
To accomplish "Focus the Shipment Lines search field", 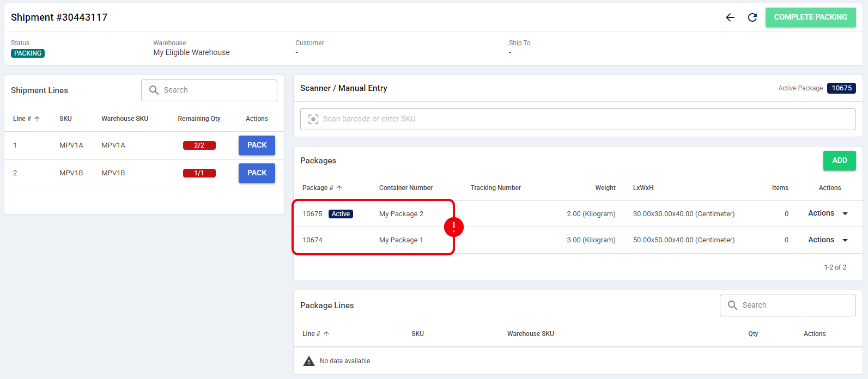I will pos(209,90).
